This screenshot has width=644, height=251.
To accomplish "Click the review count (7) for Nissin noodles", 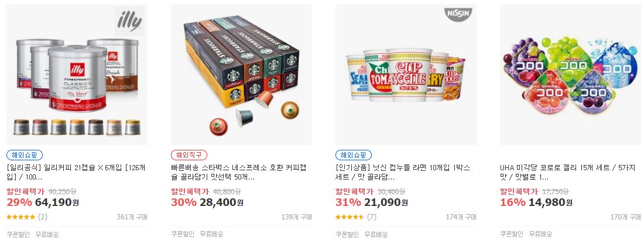I will pyautogui.click(x=371, y=217).
